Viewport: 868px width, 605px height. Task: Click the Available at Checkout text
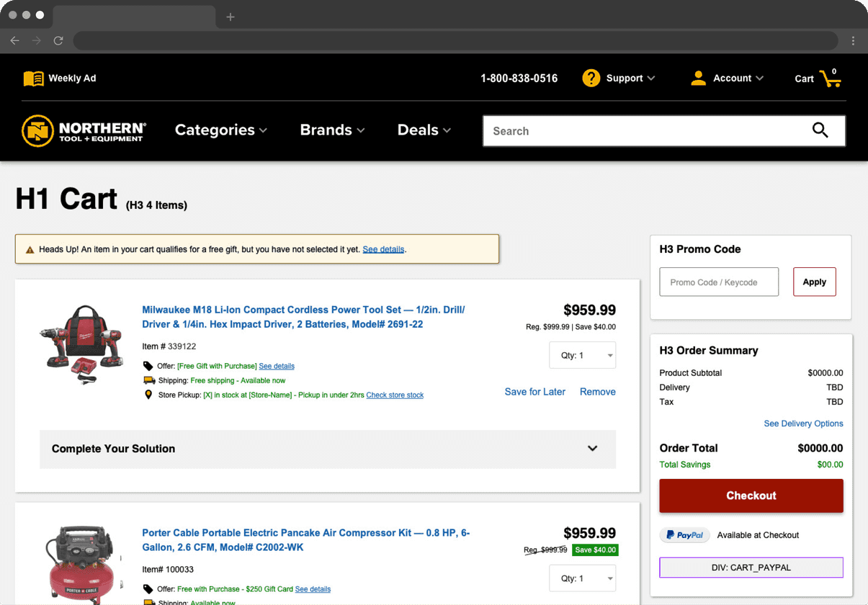[758, 535]
